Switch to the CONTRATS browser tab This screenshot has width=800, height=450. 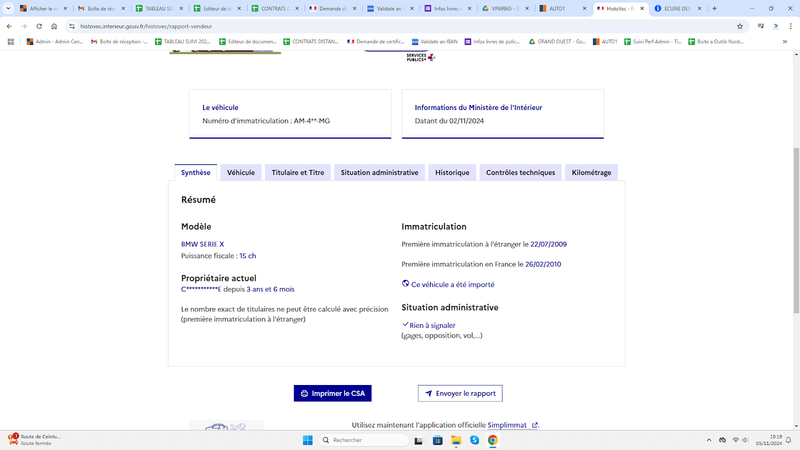(x=273, y=8)
